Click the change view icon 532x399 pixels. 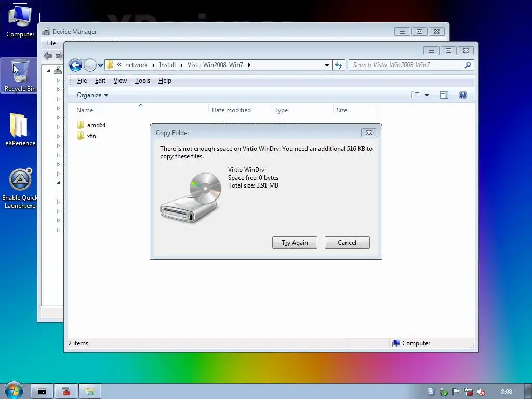[416, 95]
